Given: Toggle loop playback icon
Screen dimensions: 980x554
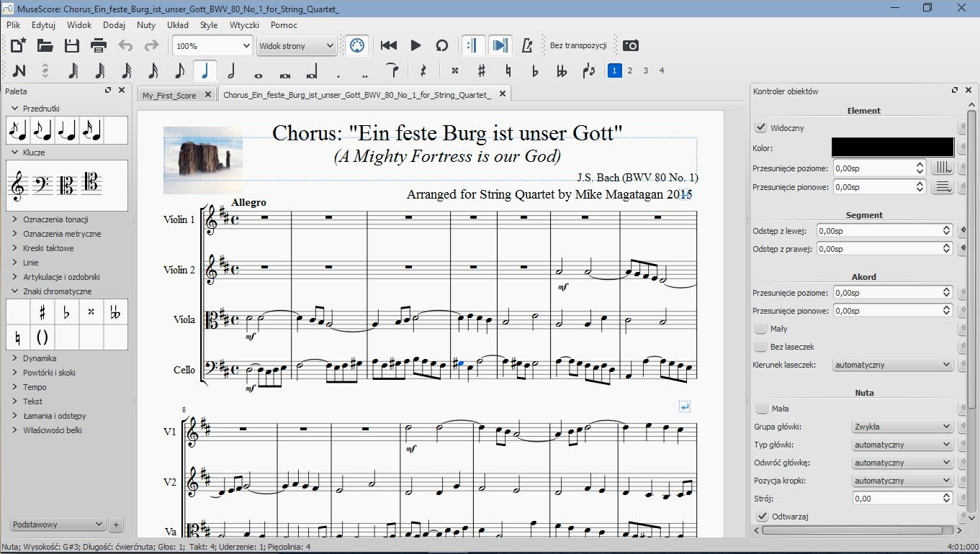Looking at the screenshot, I should tap(442, 45).
